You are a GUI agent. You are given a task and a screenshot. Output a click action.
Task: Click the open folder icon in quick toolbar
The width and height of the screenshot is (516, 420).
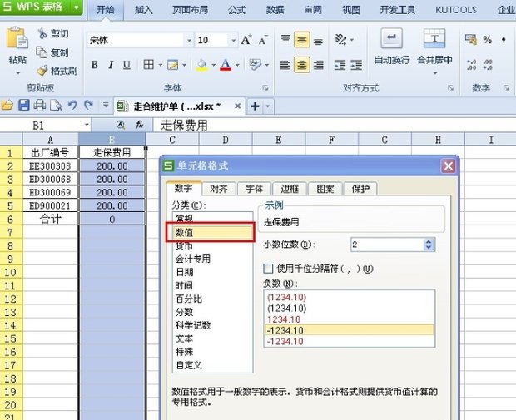[x=7, y=106]
